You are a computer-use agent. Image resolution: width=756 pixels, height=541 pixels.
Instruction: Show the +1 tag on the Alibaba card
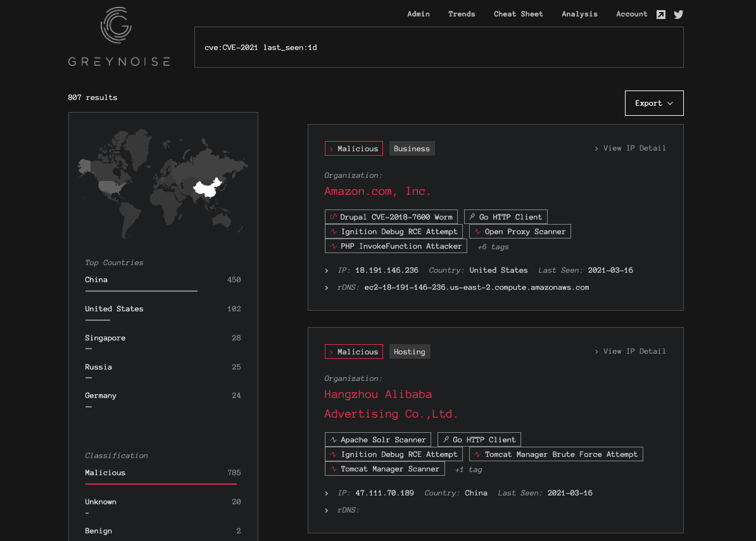468,469
